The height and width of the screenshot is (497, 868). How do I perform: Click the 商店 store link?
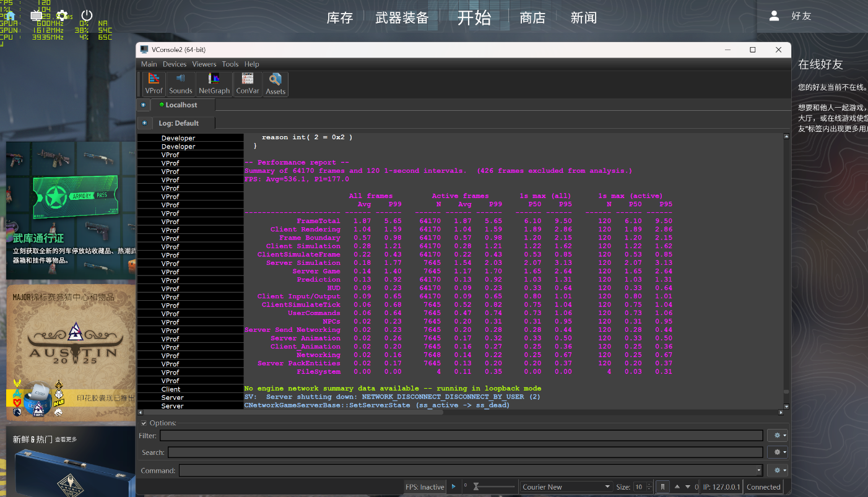point(532,18)
